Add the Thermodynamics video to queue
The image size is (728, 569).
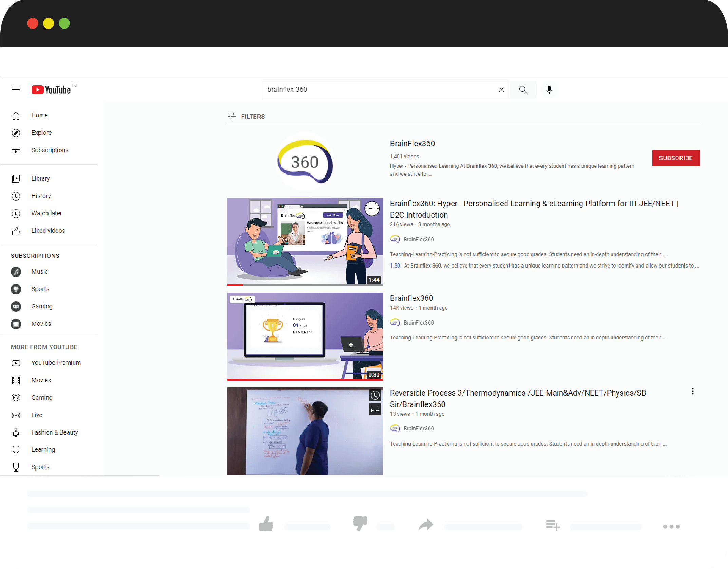click(x=375, y=410)
